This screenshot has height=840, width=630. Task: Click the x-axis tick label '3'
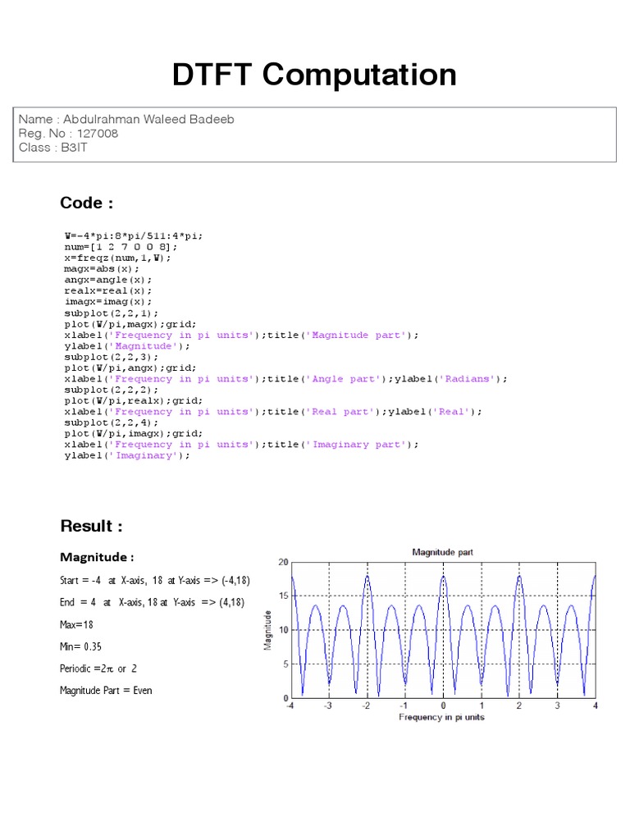pyautogui.click(x=557, y=705)
